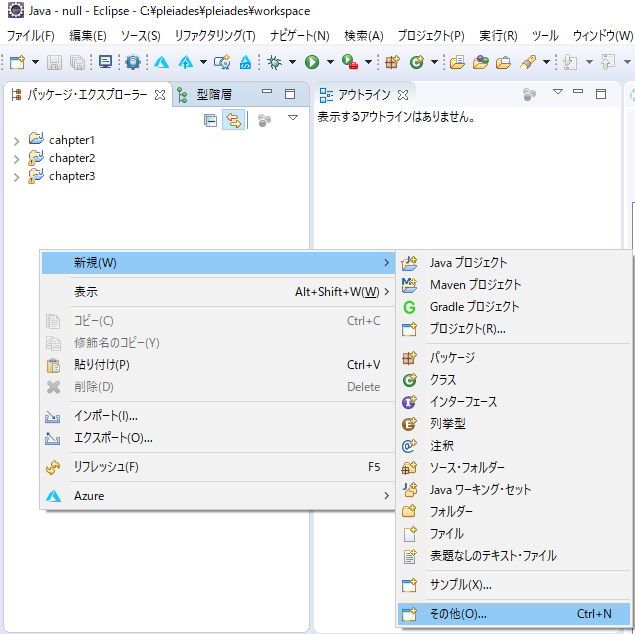Open dropdown next to Azure publish icon

[x=203, y=62]
